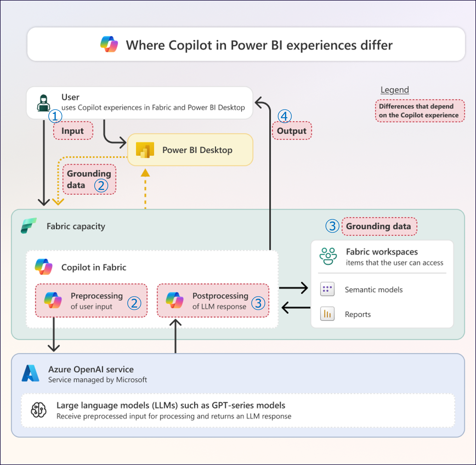Click the Input label box
The image size is (476, 465).
click(x=73, y=131)
